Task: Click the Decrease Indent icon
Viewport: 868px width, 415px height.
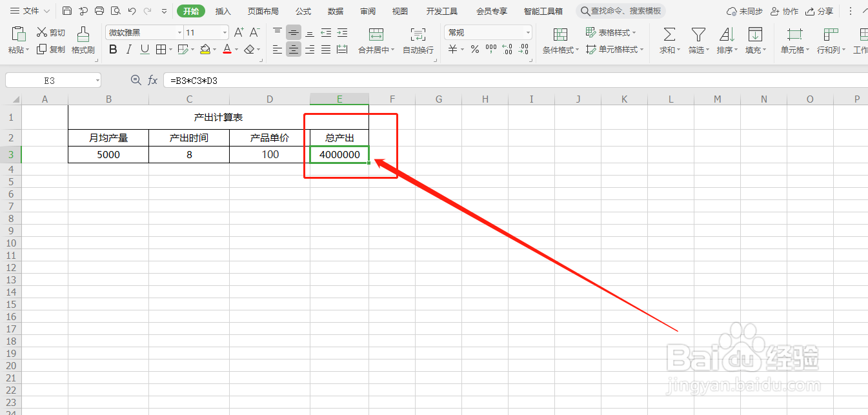Action: (x=326, y=32)
